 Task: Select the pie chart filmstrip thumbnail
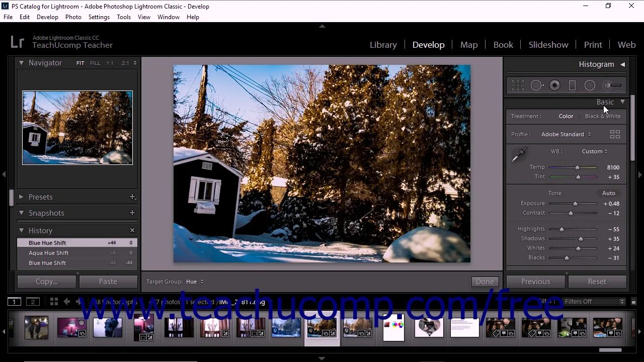[x=393, y=327]
